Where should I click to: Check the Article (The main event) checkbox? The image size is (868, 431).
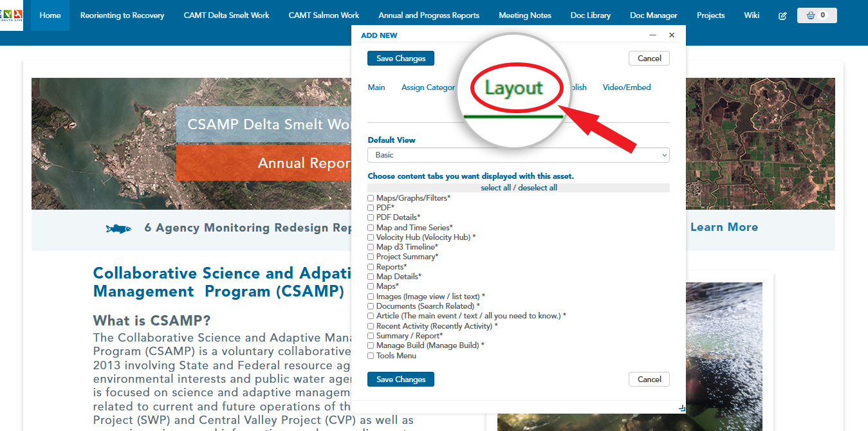(x=371, y=316)
